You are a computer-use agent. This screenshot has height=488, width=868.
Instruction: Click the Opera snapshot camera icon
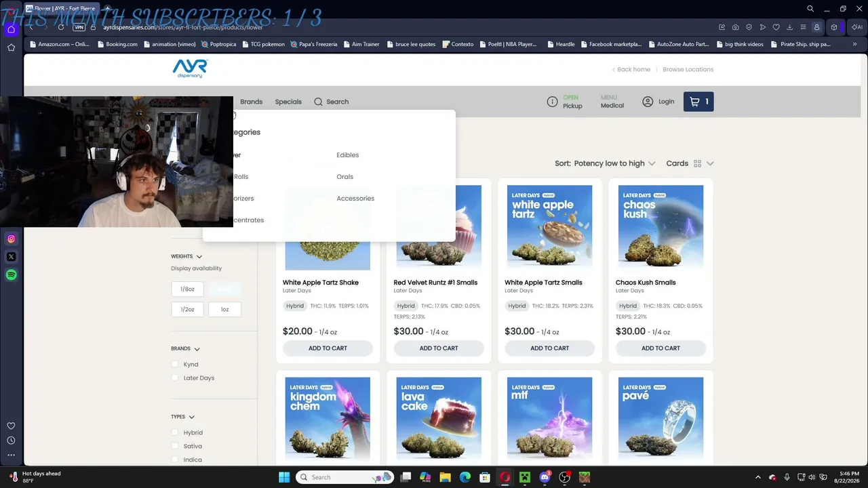pos(736,27)
